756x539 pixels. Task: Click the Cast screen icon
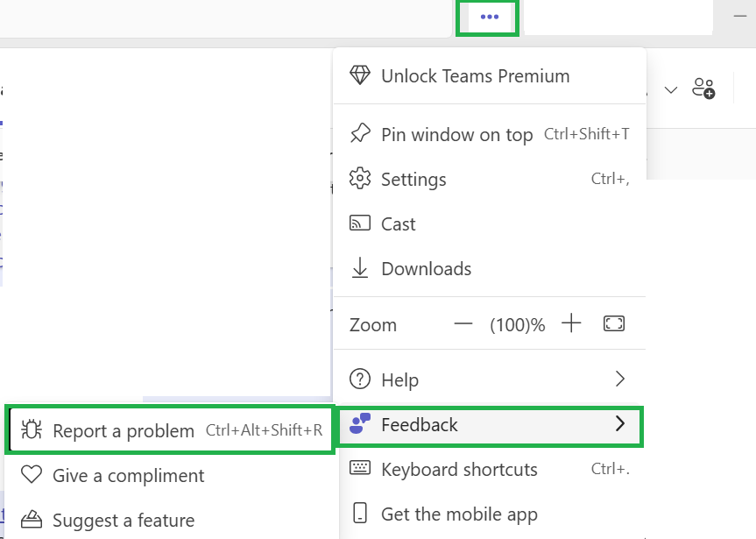(x=360, y=223)
